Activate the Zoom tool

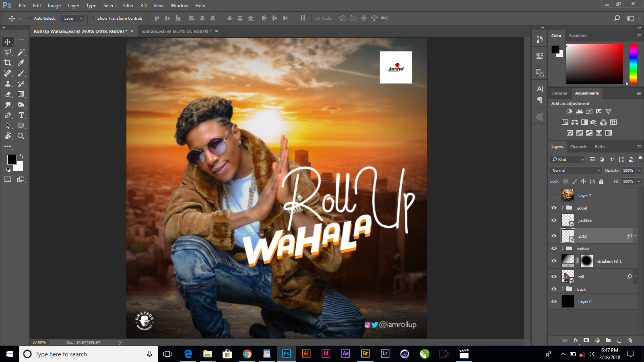click(21, 136)
